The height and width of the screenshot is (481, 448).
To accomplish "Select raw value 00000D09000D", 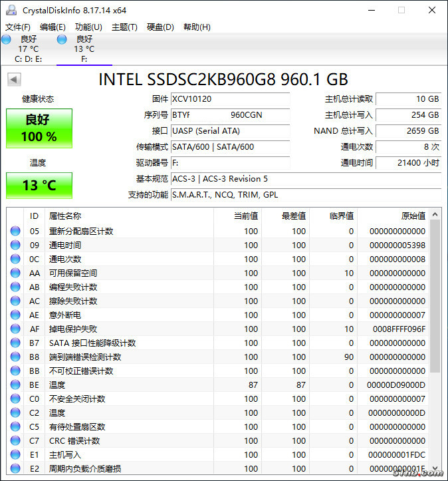I will 396,385.
